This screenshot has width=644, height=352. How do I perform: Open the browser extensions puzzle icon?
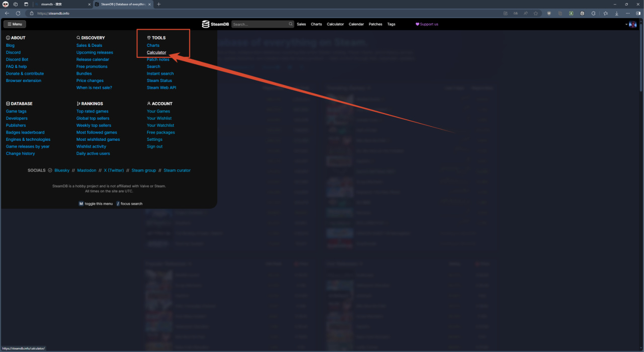[593, 13]
